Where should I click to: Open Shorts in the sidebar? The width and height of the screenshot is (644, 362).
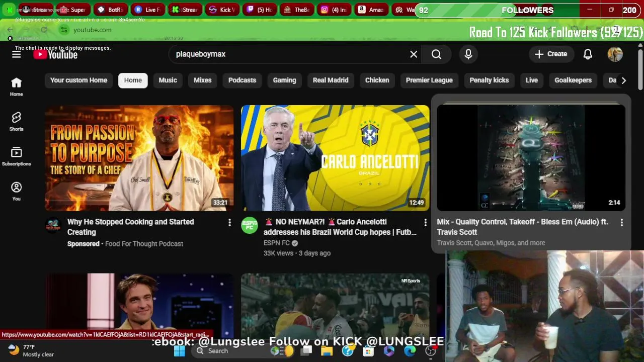click(17, 121)
